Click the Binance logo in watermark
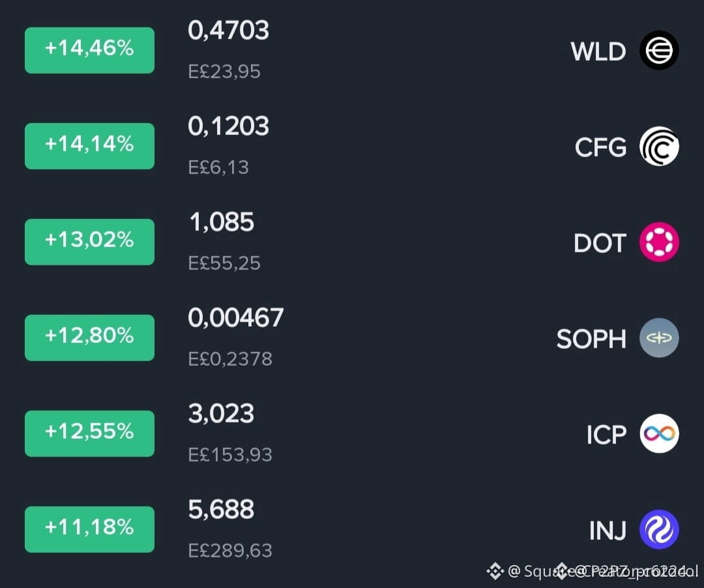Image resolution: width=704 pixels, height=588 pixels. [x=495, y=571]
